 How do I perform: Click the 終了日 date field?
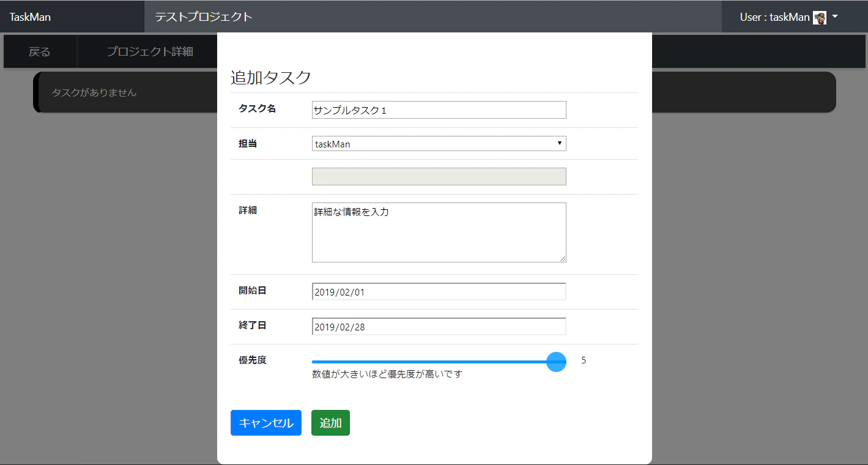coord(439,327)
